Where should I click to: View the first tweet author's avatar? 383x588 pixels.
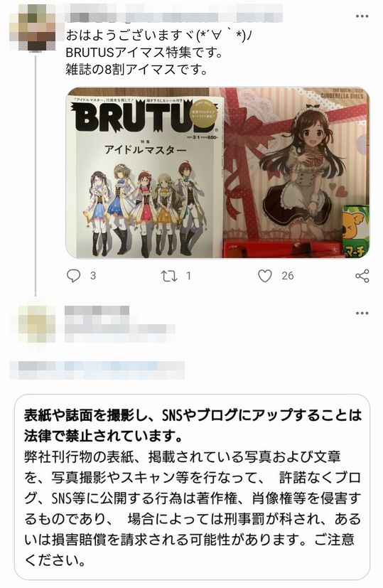(x=32, y=28)
